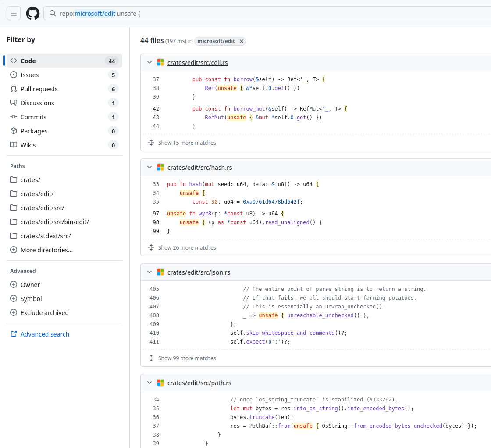Remove the microsoft/edit repository filter
Screen dimensions: 491x448
(x=242, y=41)
